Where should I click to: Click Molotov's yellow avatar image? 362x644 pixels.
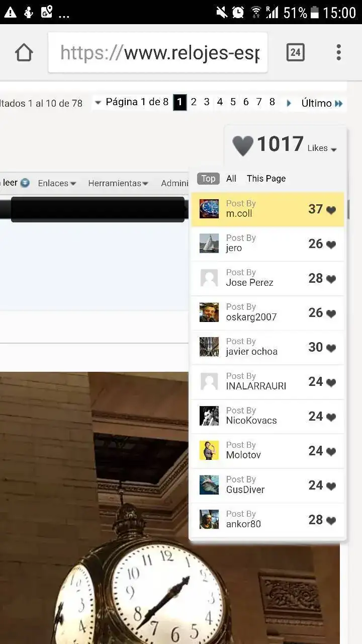coord(209,450)
